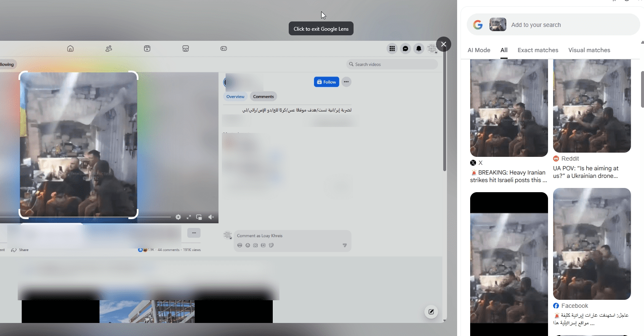644x336 pixels.
Task: Open video settings gear icon
Action: tap(178, 217)
